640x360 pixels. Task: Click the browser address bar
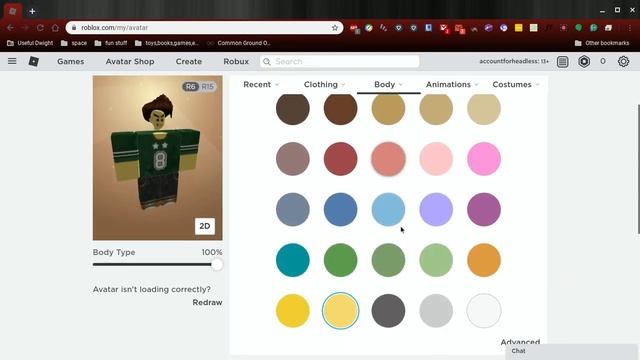pos(204,28)
